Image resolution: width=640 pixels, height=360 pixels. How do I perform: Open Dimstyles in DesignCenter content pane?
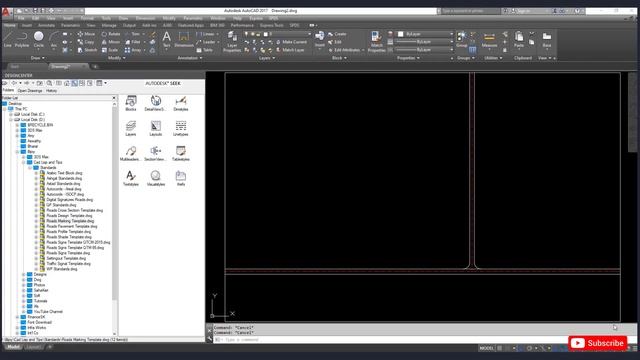click(180, 103)
